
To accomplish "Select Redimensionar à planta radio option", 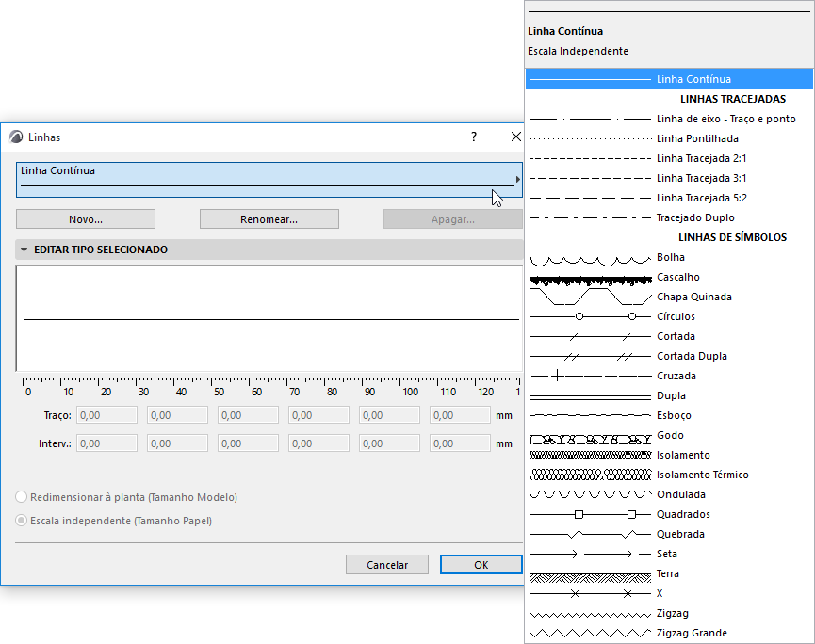I will tap(22, 497).
